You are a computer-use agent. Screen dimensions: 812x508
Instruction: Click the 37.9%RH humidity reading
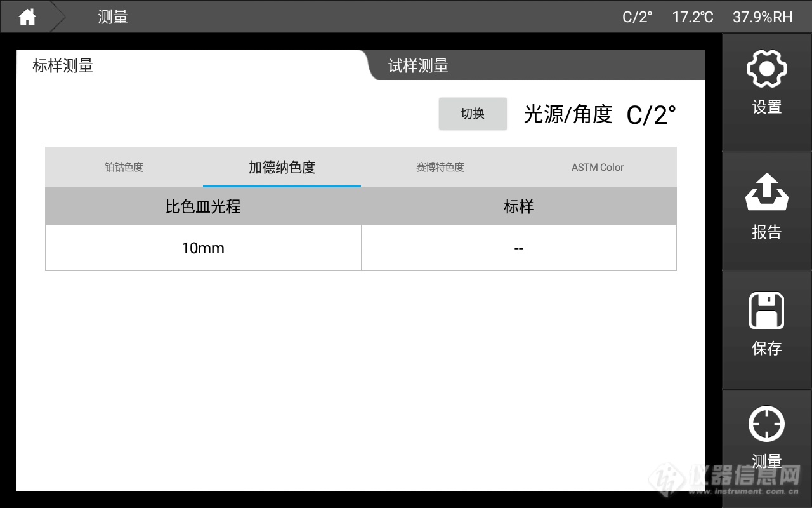point(763,17)
